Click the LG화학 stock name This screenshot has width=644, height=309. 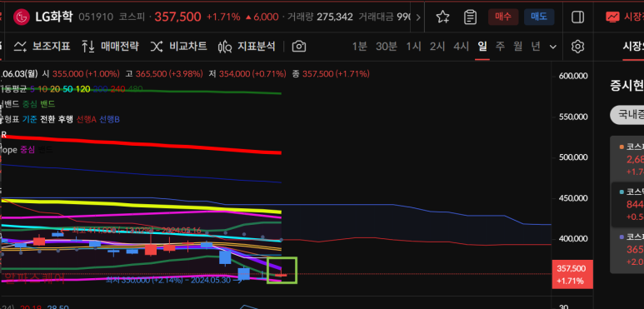point(53,17)
